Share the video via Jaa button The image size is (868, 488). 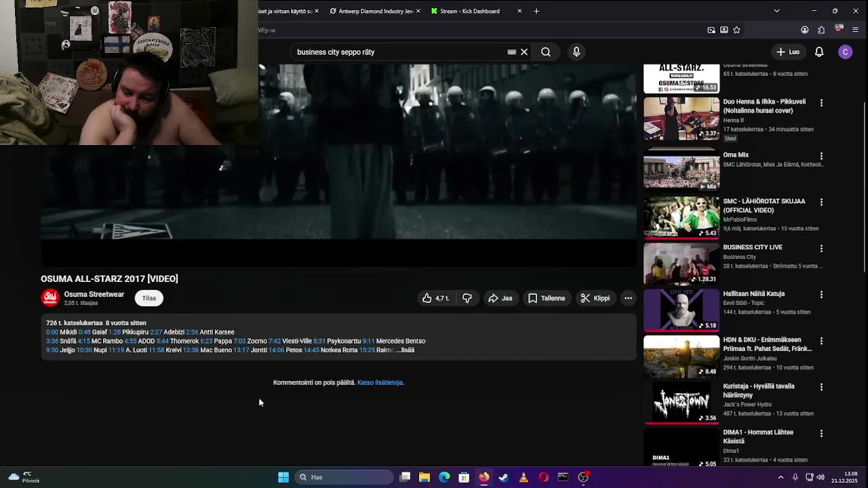point(500,298)
